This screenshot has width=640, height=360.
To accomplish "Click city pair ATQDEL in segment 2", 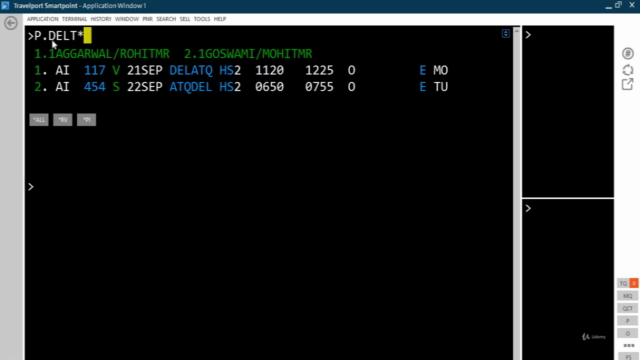I will pos(191,87).
